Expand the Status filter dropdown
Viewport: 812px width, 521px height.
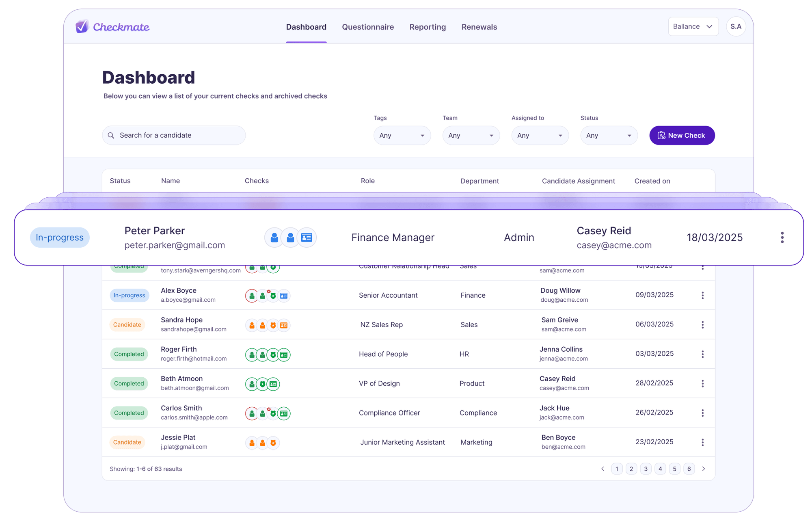click(609, 135)
